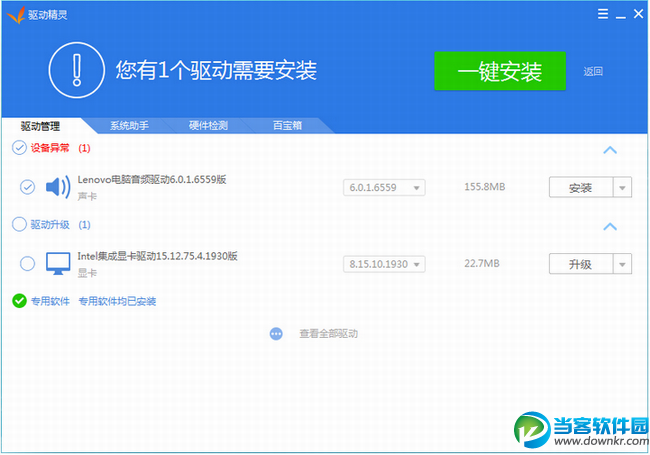Image resolution: width=650 pixels, height=455 pixels.
Task: Click the monitor display card icon
Action: [58, 264]
